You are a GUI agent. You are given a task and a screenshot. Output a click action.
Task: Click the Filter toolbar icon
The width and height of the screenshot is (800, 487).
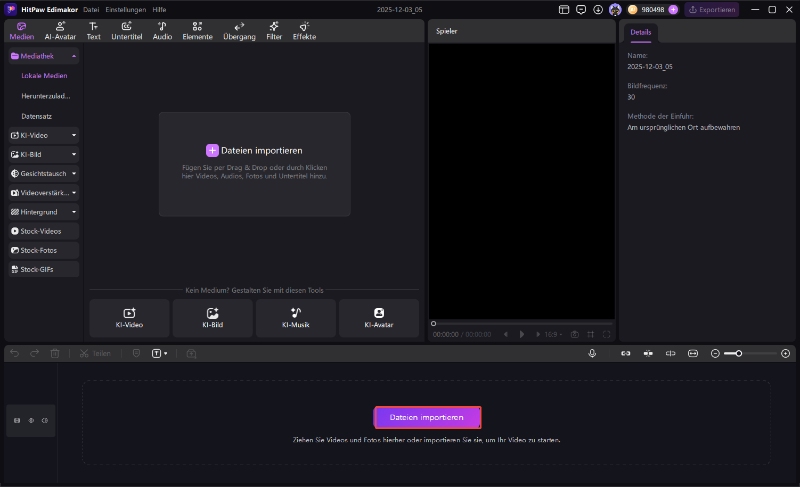click(x=274, y=30)
